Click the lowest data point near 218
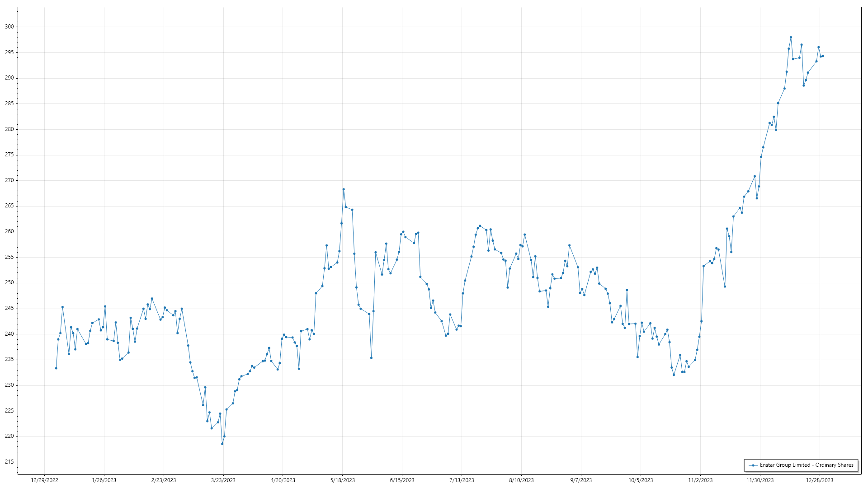Image resolution: width=868 pixels, height=488 pixels. coord(222,444)
